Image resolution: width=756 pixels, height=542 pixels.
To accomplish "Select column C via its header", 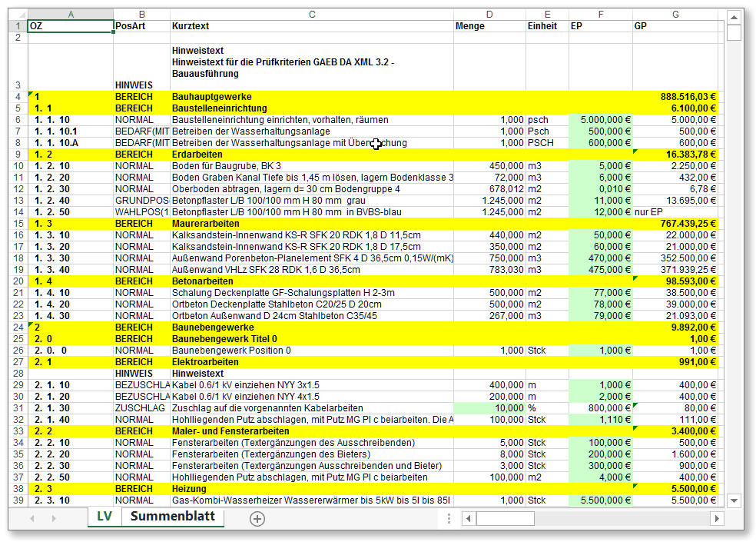I will click(311, 15).
